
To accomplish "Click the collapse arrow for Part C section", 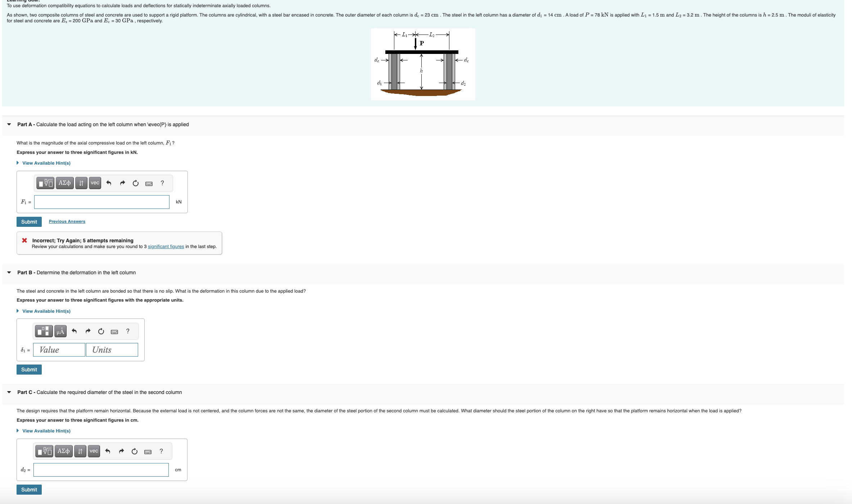I will pyautogui.click(x=8, y=392).
